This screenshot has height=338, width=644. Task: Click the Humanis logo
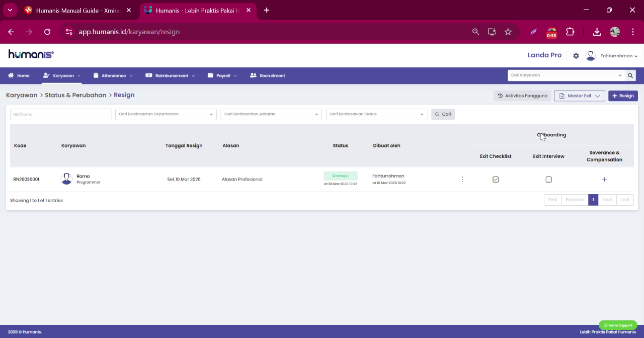coord(31,54)
